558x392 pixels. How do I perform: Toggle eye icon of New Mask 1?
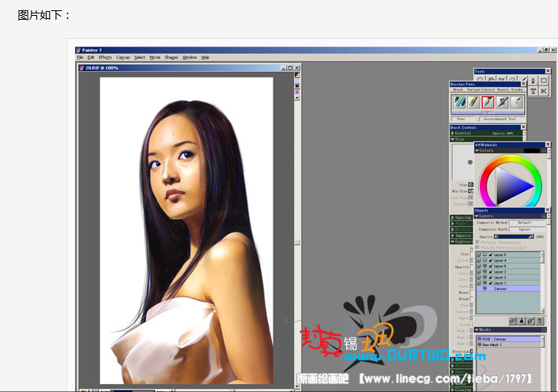(x=479, y=345)
